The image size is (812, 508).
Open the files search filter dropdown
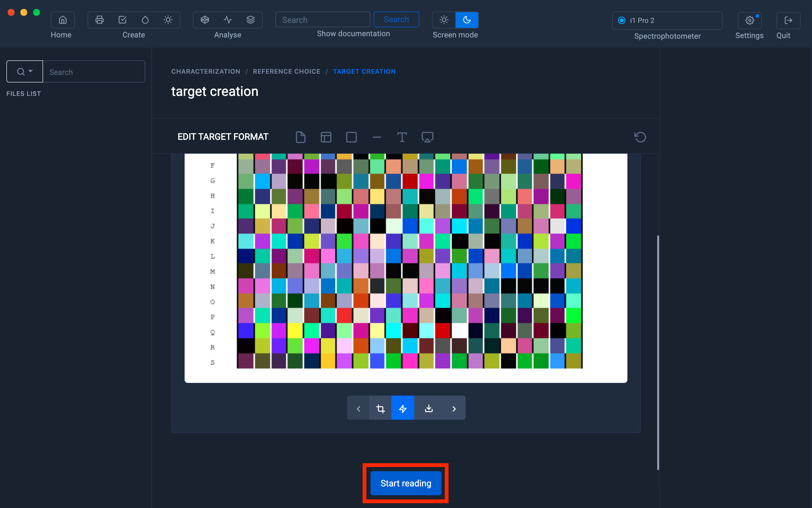point(25,71)
